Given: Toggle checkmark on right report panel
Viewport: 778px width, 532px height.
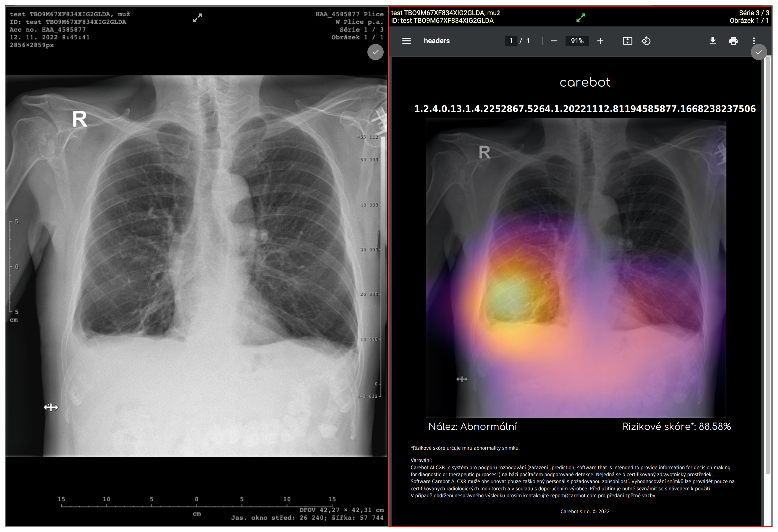Looking at the screenshot, I should coord(759,52).
